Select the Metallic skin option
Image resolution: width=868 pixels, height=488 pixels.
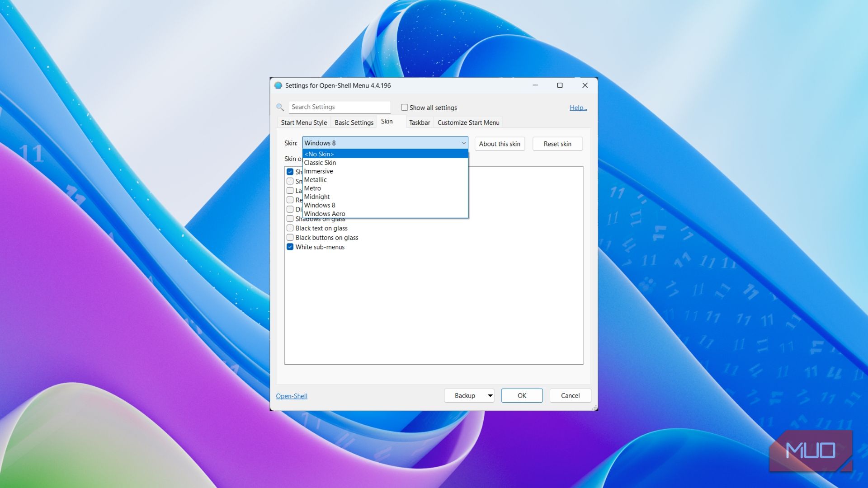tap(385, 180)
